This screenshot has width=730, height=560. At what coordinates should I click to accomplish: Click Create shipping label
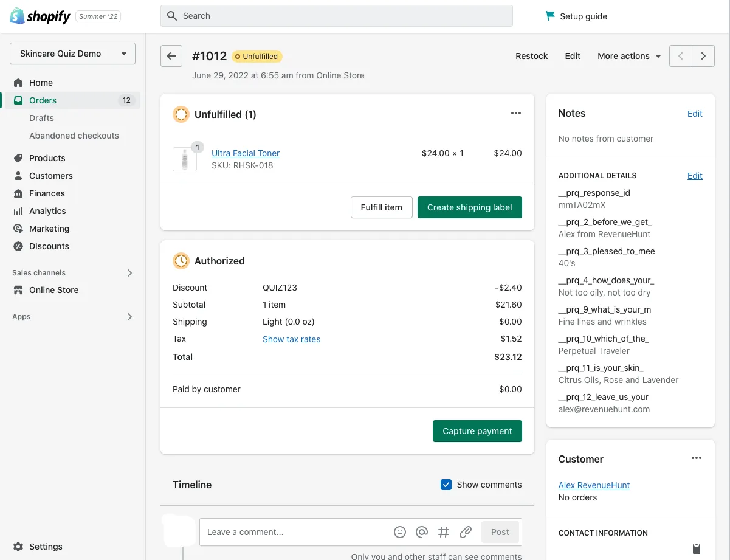tap(470, 207)
